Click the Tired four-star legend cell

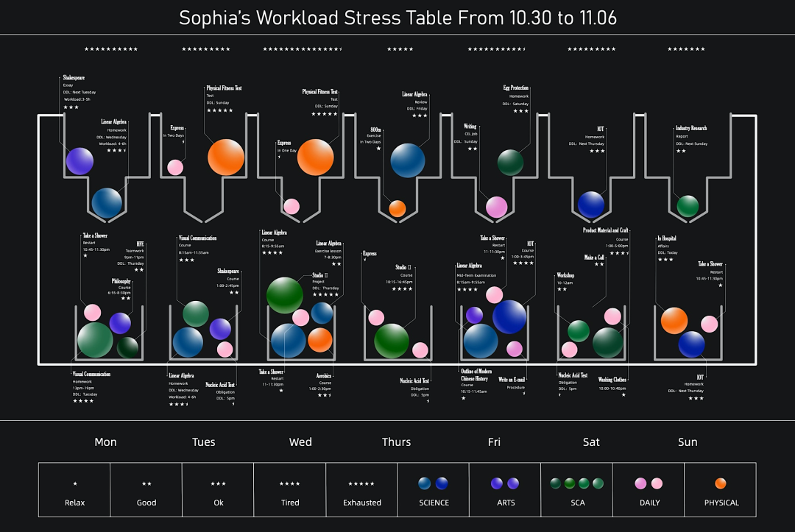pyautogui.click(x=290, y=490)
